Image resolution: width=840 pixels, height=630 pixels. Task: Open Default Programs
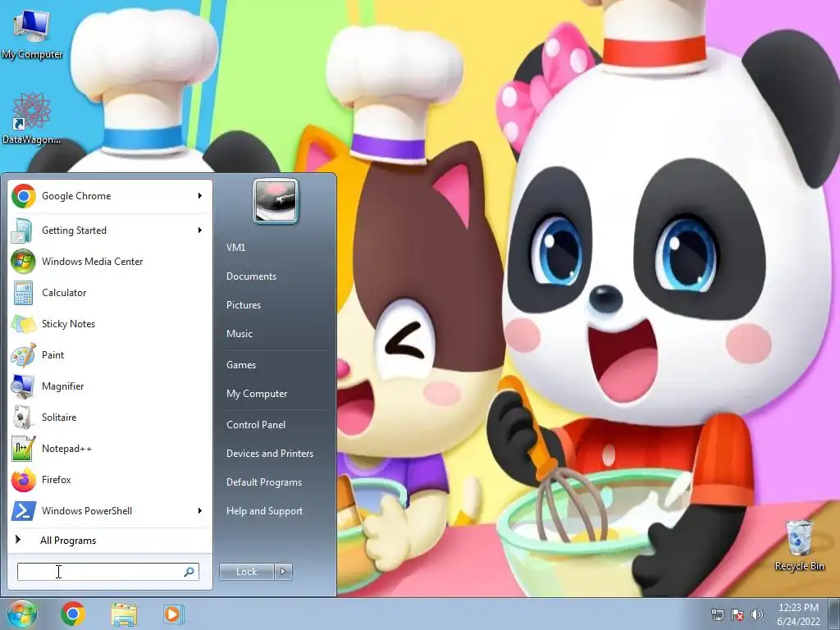coord(263,482)
